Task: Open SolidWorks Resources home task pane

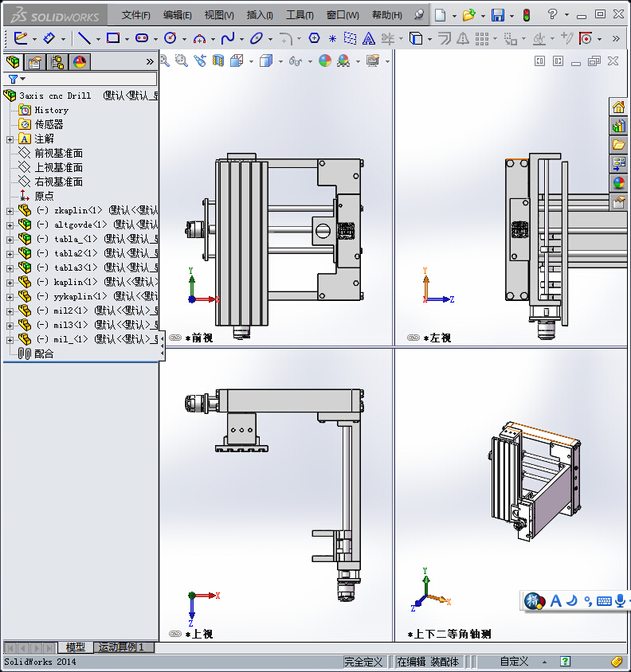Action: 618,107
